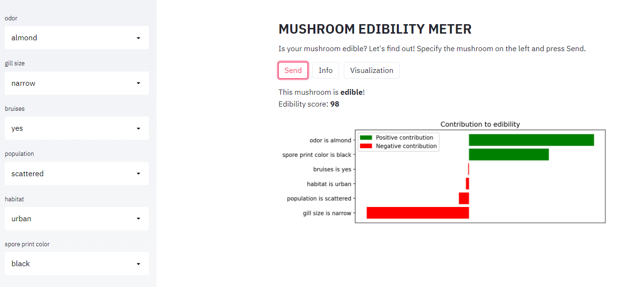This screenshot has height=287, width=644.
Task: Open the Info button
Action: [326, 70]
